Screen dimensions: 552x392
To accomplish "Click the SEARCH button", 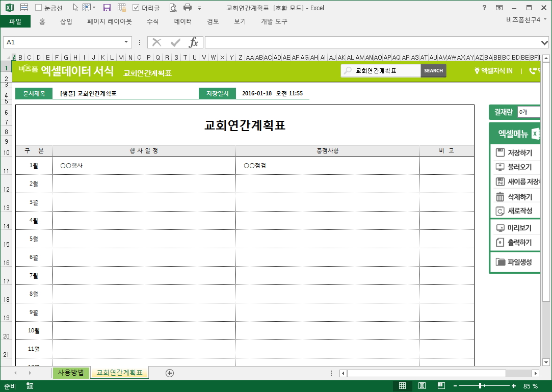I will point(433,71).
